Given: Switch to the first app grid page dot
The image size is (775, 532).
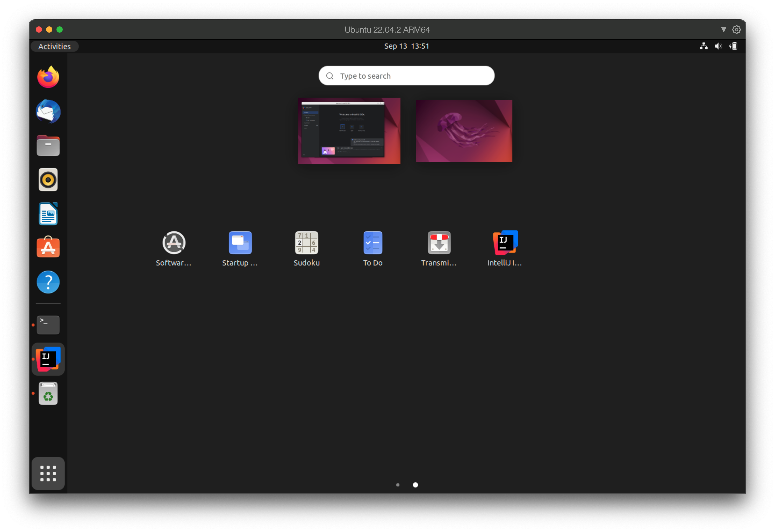Looking at the screenshot, I should [x=398, y=485].
